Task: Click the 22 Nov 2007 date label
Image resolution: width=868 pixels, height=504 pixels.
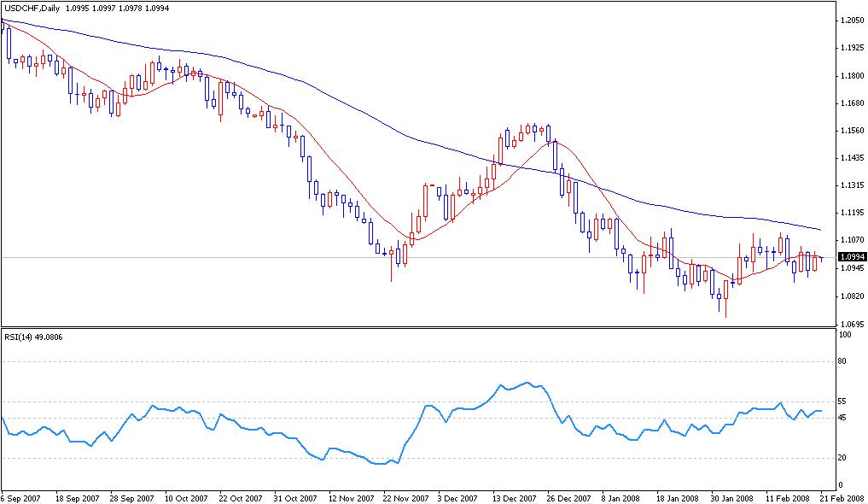Action: [405, 498]
